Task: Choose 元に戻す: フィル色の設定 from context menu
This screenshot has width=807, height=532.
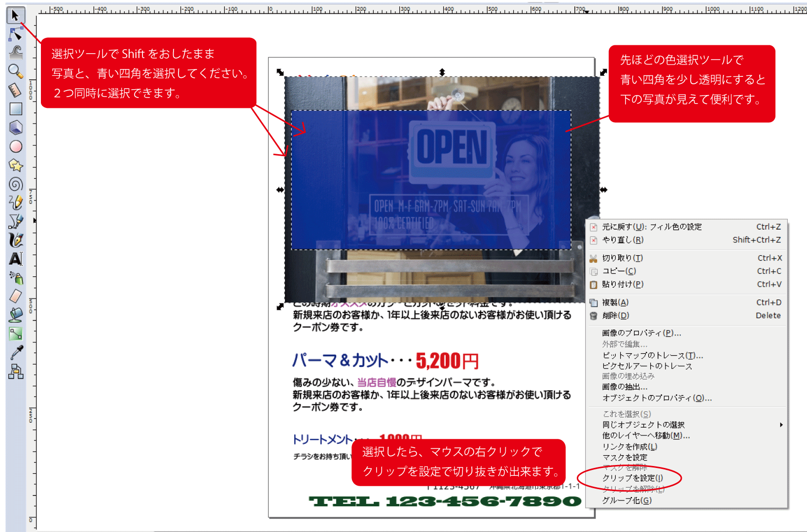Action: [x=686, y=227]
